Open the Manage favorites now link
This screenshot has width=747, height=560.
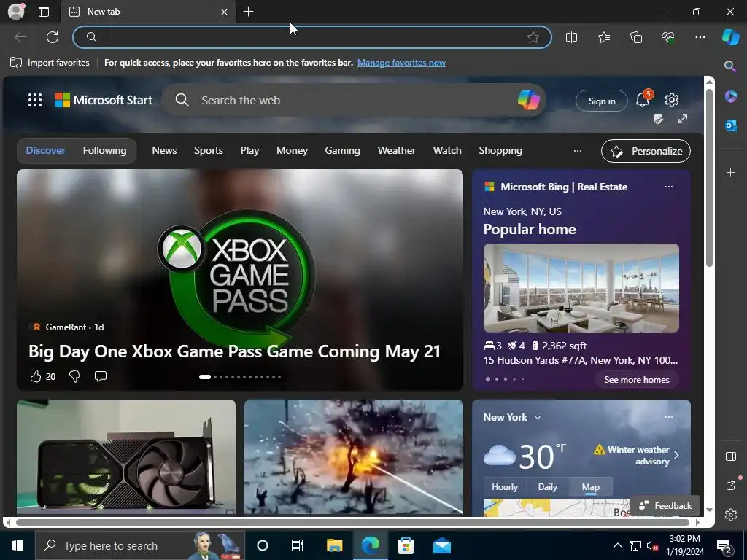(401, 63)
